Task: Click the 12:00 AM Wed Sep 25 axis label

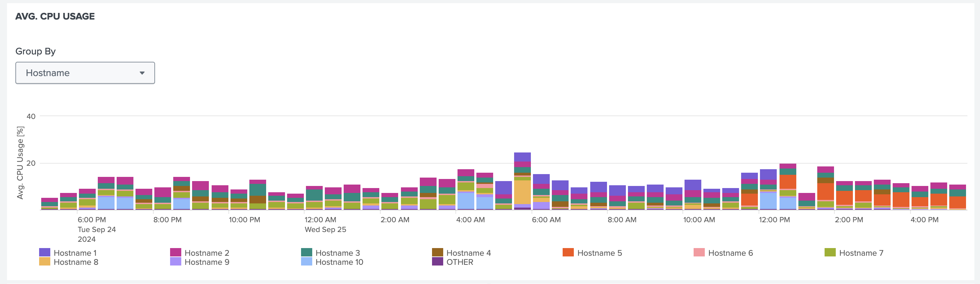Action: [x=320, y=220]
